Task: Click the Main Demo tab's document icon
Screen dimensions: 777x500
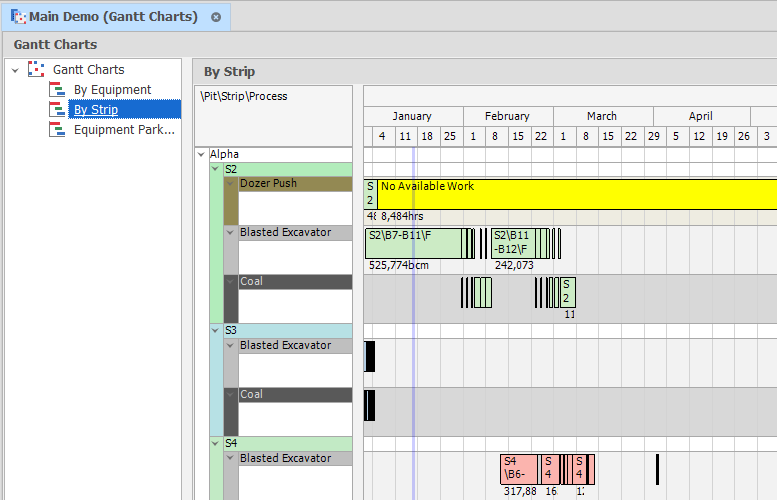Action: pyautogui.click(x=18, y=17)
